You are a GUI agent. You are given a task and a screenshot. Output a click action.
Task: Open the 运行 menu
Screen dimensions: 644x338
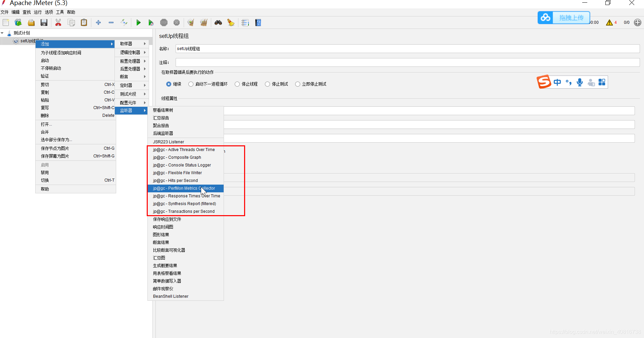(x=38, y=12)
